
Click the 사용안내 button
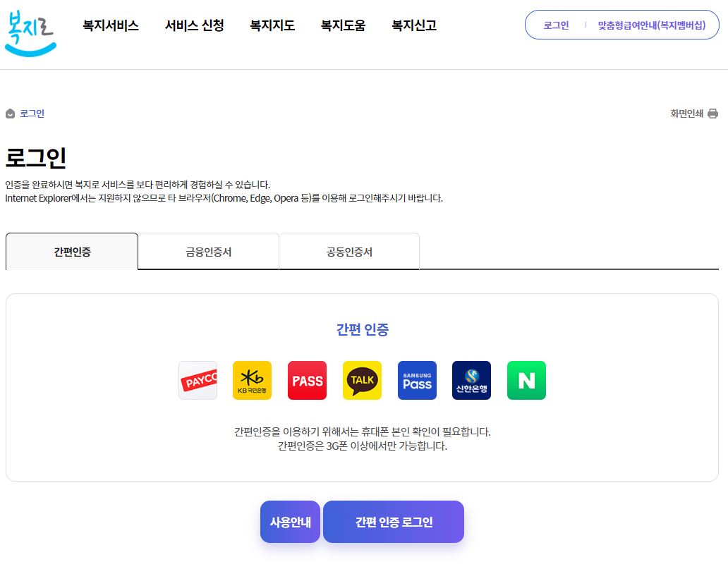tap(290, 522)
